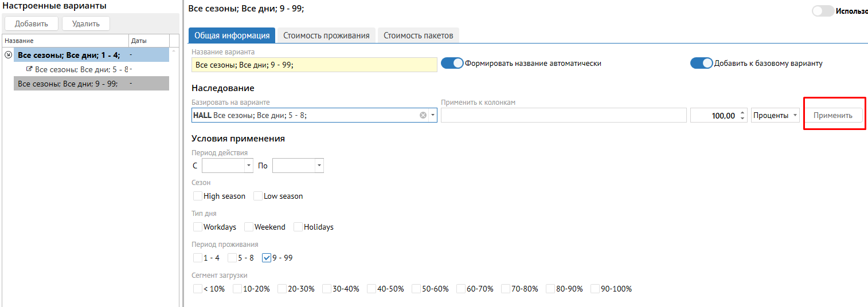Viewport: 868px width, 307px height.
Task: Click the arrow icon beside the 1 - 4 variant
Action: pos(8,55)
